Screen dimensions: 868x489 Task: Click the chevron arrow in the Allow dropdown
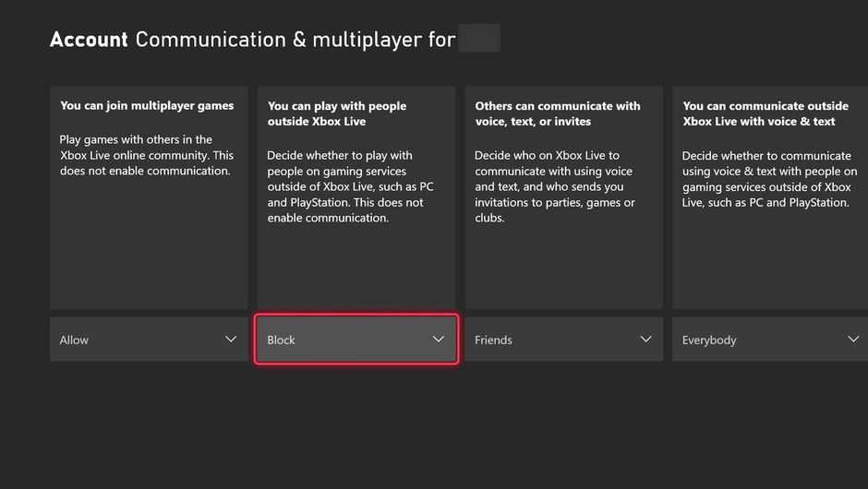pyautogui.click(x=231, y=340)
